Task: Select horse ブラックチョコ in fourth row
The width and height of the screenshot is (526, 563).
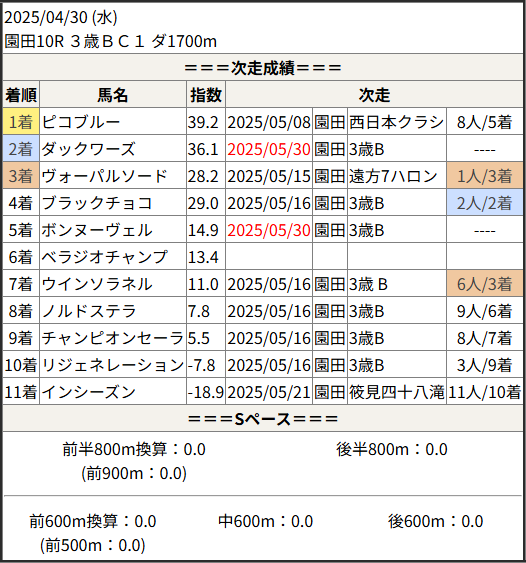Action: click(x=97, y=203)
